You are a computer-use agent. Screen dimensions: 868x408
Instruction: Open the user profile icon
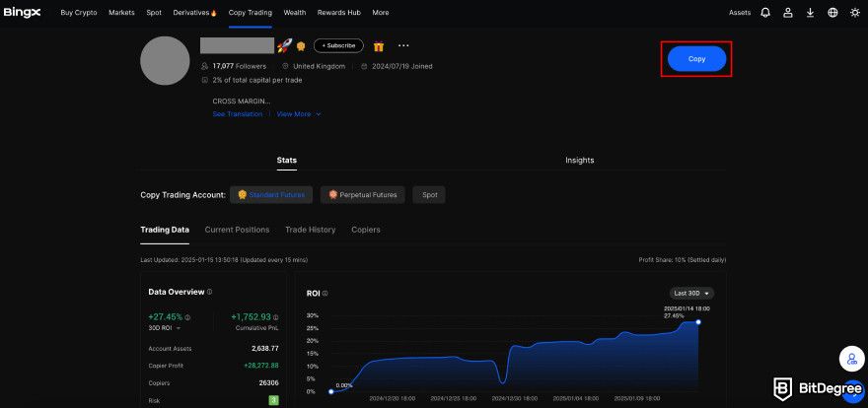click(x=788, y=12)
